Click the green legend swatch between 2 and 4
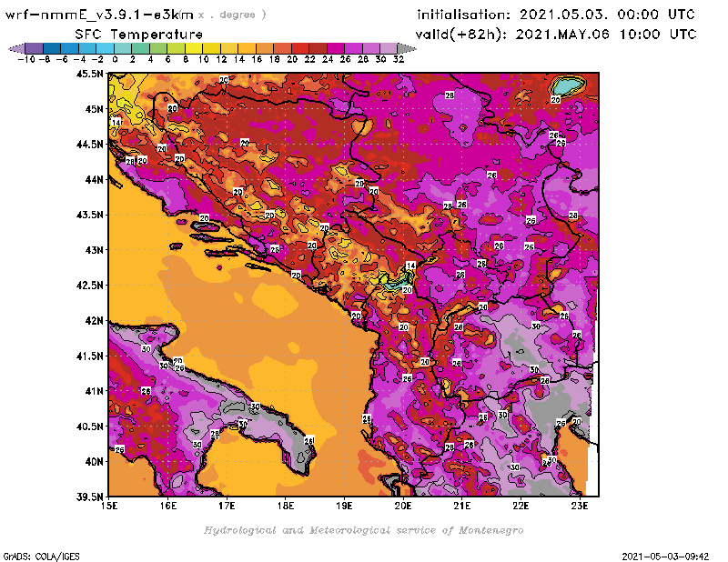Screen dimensions: 728x562 pyautogui.click(x=141, y=48)
